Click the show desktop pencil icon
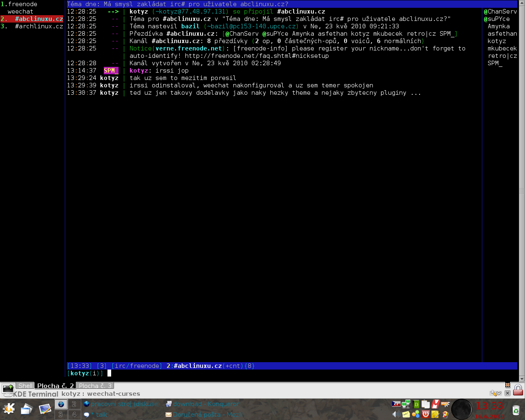This screenshot has width=525, height=420. [x=45, y=409]
